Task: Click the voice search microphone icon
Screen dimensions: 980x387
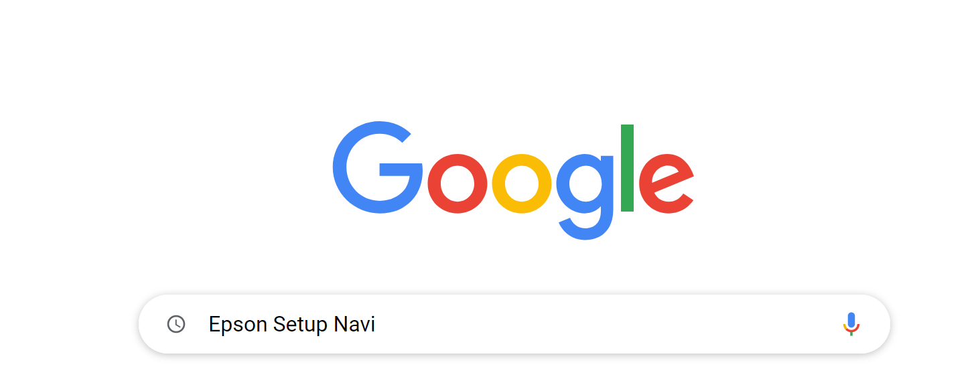Action: (x=851, y=324)
